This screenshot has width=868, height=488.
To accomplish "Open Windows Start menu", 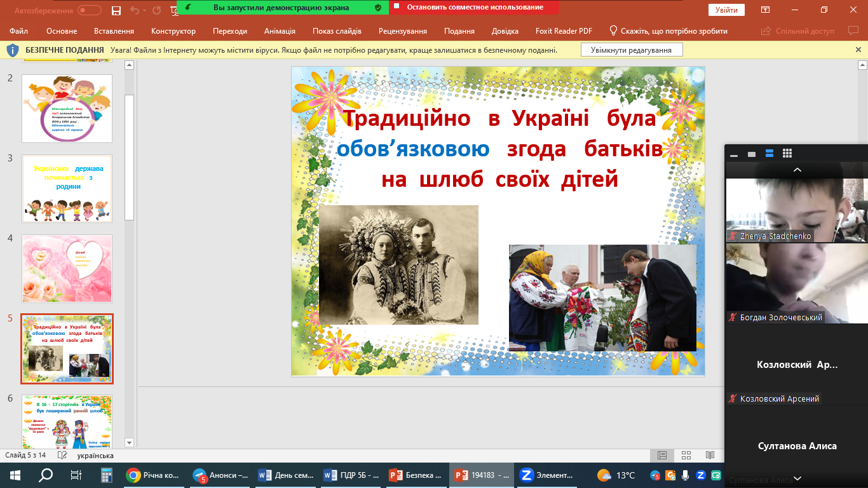I will point(15,475).
